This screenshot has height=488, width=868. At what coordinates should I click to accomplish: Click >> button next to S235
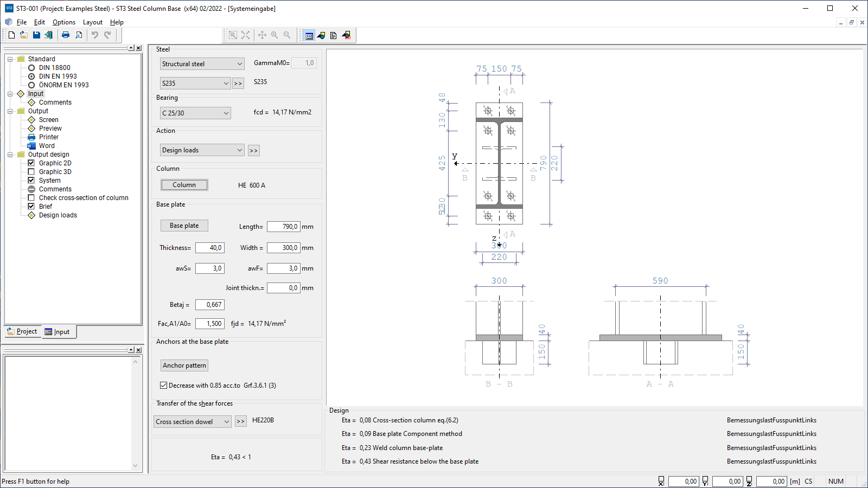[238, 84]
